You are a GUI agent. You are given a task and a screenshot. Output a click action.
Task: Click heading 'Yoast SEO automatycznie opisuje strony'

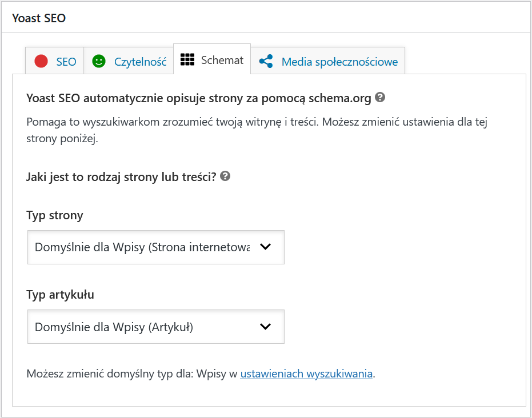click(198, 98)
